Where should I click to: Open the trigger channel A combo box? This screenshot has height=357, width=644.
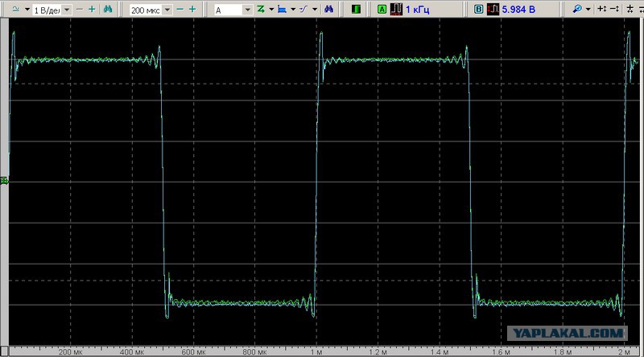(x=233, y=10)
